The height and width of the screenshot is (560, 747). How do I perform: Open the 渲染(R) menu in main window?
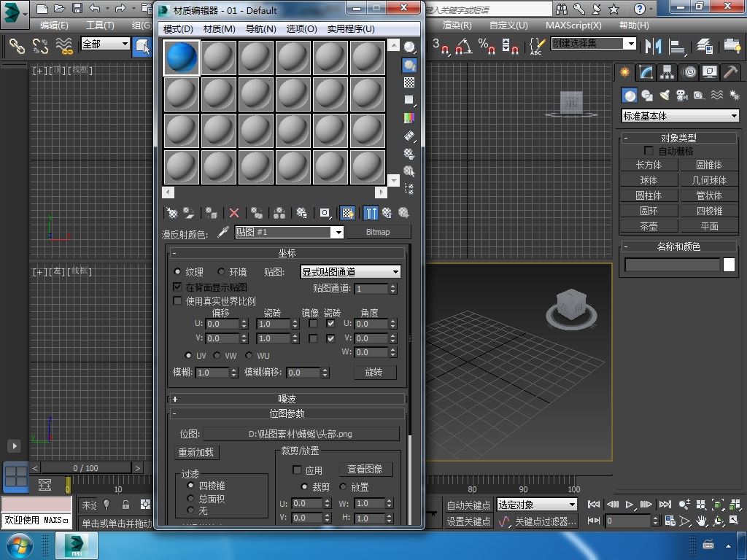point(457,25)
